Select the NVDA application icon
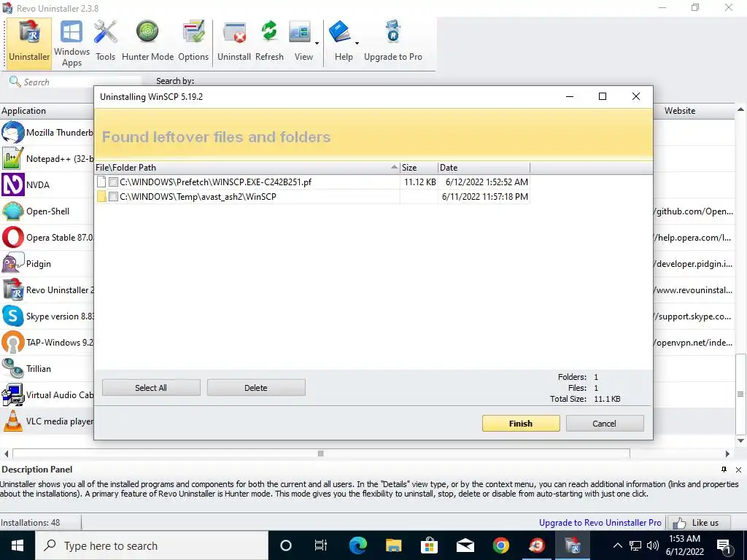 coord(13,184)
